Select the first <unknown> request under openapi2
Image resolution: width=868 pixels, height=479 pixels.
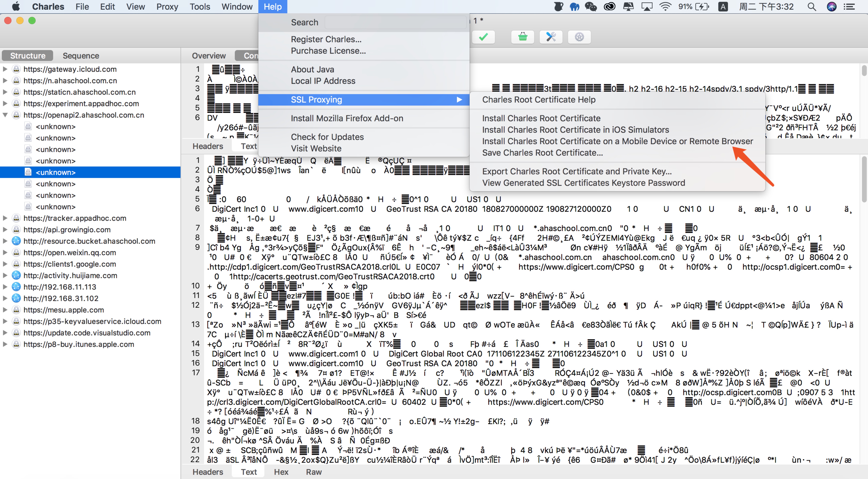pos(56,126)
